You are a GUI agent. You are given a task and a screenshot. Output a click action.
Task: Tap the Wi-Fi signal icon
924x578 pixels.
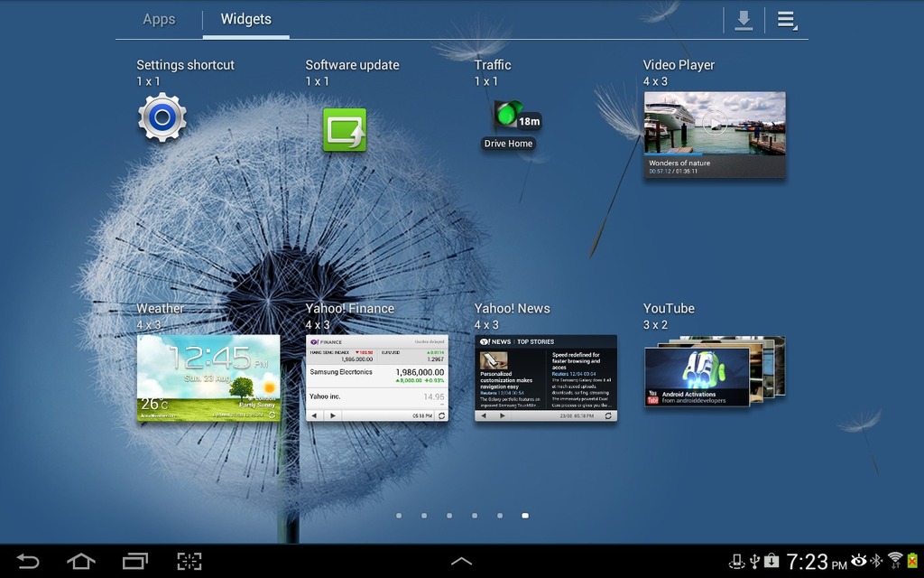click(x=895, y=560)
